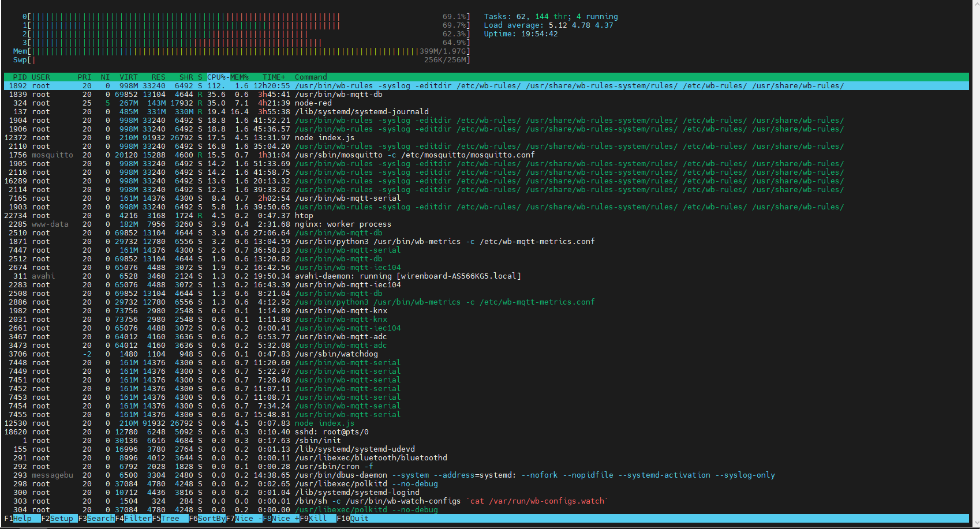The image size is (980, 529).
Task: Select the avahi-daemon process row
Action: pyautogui.click(x=487, y=276)
